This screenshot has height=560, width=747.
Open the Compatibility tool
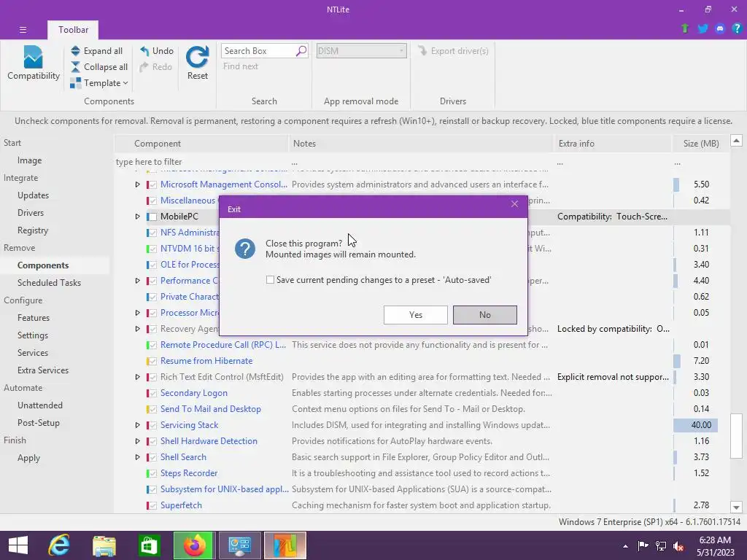click(34, 63)
